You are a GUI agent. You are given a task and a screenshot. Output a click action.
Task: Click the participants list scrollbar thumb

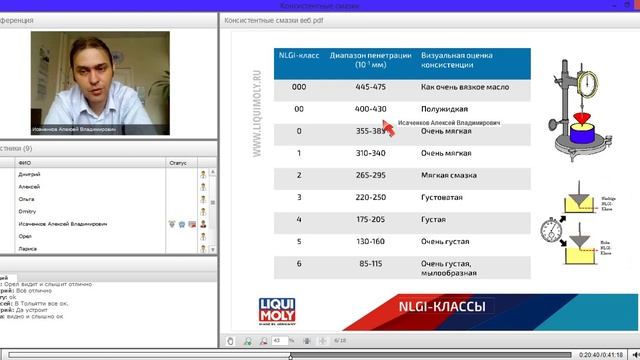point(213,202)
